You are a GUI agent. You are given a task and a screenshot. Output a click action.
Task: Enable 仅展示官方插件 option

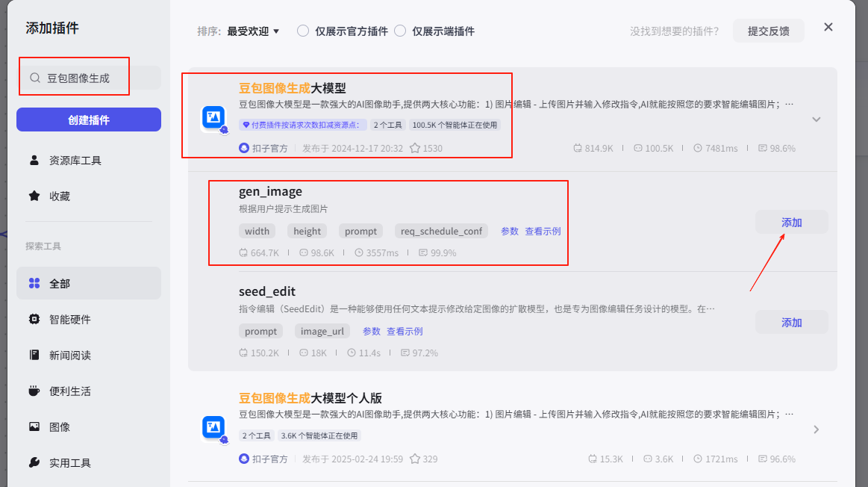tap(303, 31)
